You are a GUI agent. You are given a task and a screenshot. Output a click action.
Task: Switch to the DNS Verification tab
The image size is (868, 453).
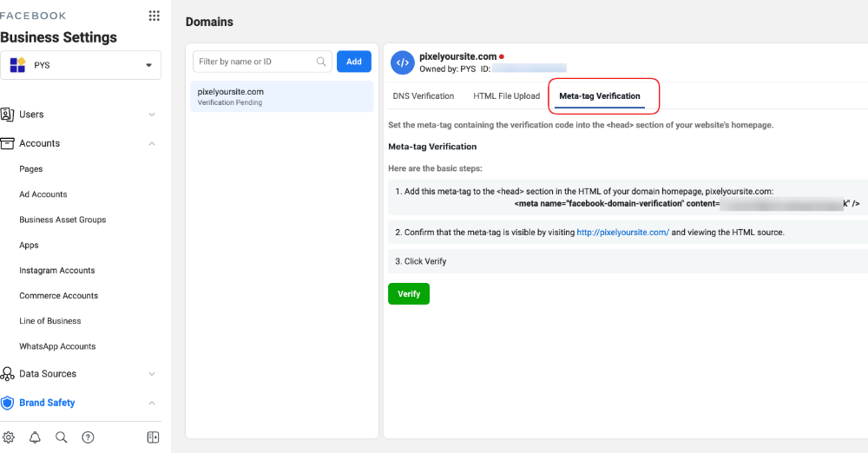pos(424,95)
